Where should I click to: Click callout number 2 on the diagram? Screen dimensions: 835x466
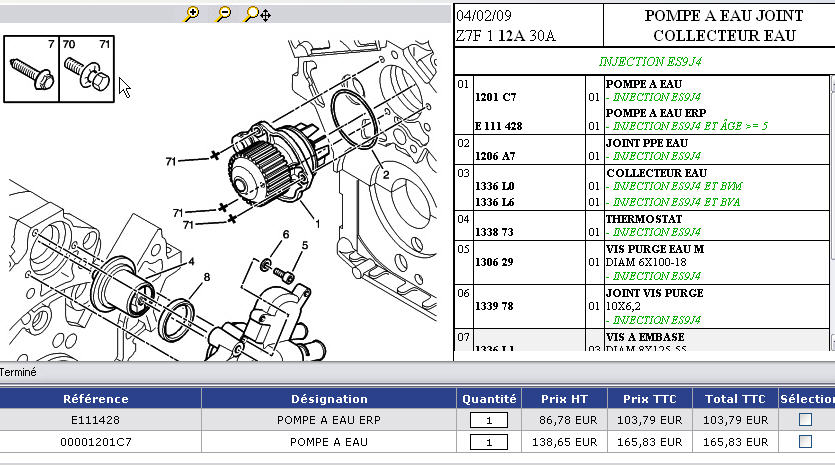click(x=384, y=175)
